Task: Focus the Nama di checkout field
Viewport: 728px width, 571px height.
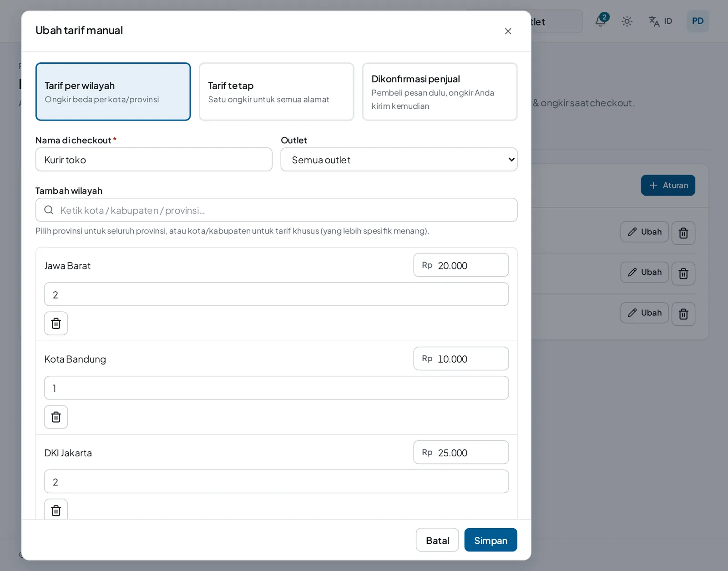Action: pyautogui.click(x=154, y=160)
